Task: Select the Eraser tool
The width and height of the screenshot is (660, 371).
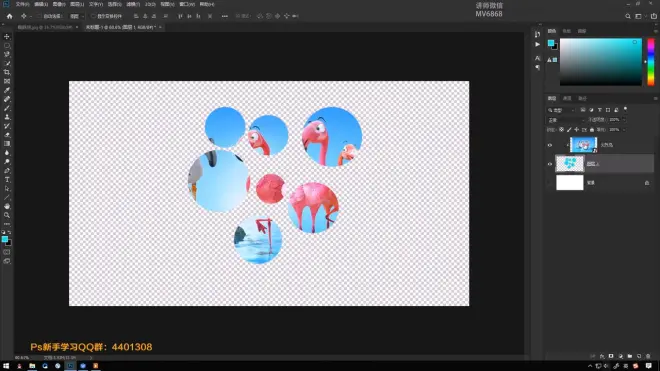Action: (7, 135)
